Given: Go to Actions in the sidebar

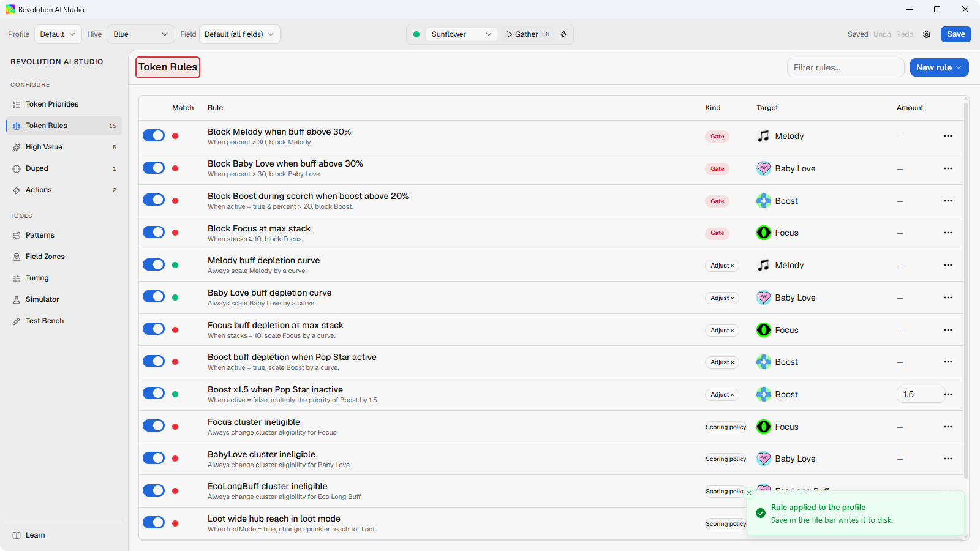Looking at the screenshot, I should click(x=64, y=190).
